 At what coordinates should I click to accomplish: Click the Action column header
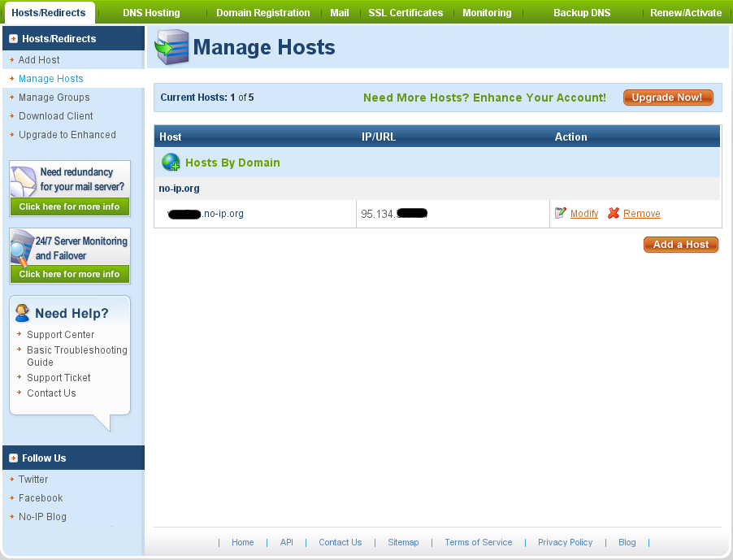[570, 137]
